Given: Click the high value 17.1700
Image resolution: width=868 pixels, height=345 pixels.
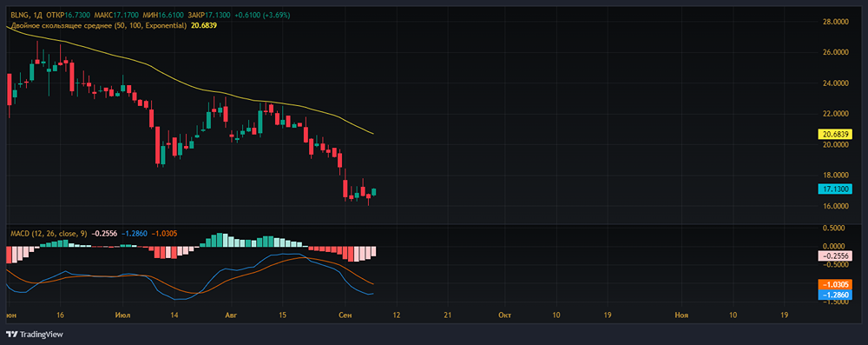Looking at the screenshot, I should (126, 15).
